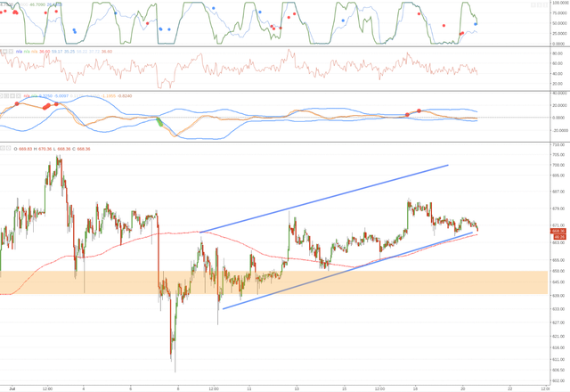570x392 pixels.
Task: Click the red 668.36 current price label
Action: (x=558, y=232)
